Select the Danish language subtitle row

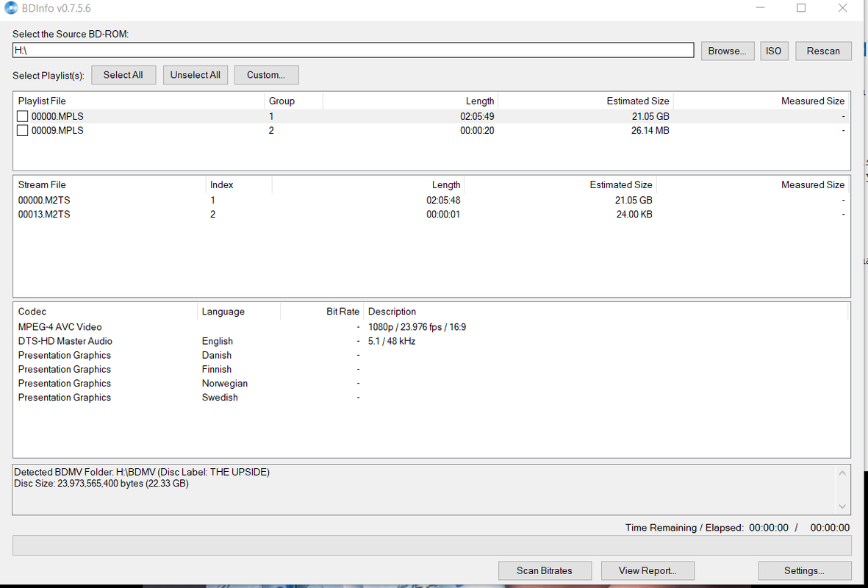coord(431,355)
